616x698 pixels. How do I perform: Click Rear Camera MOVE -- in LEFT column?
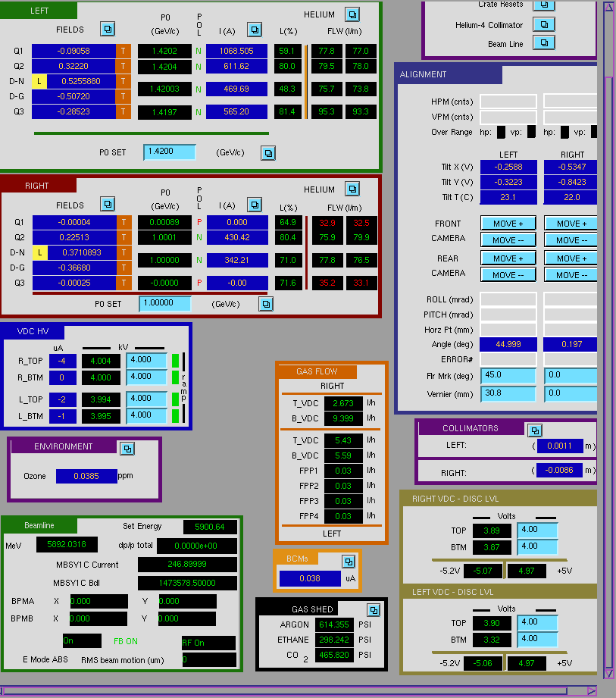(x=508, y=275)
